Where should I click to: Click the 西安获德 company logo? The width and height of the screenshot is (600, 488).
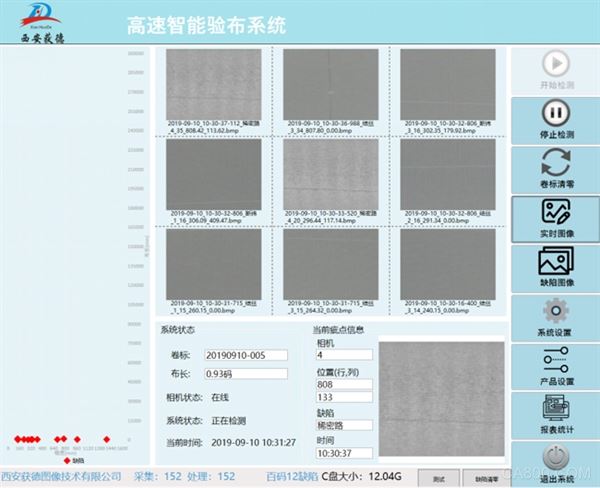tap(42, 23)
